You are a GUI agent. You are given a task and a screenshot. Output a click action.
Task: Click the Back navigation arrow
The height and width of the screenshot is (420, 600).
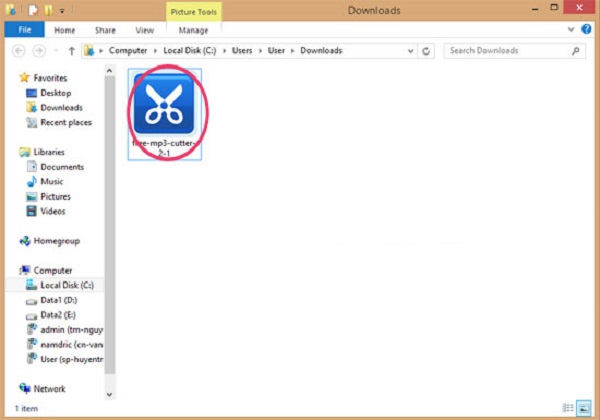pyautogui.click(x=19, y=50)
